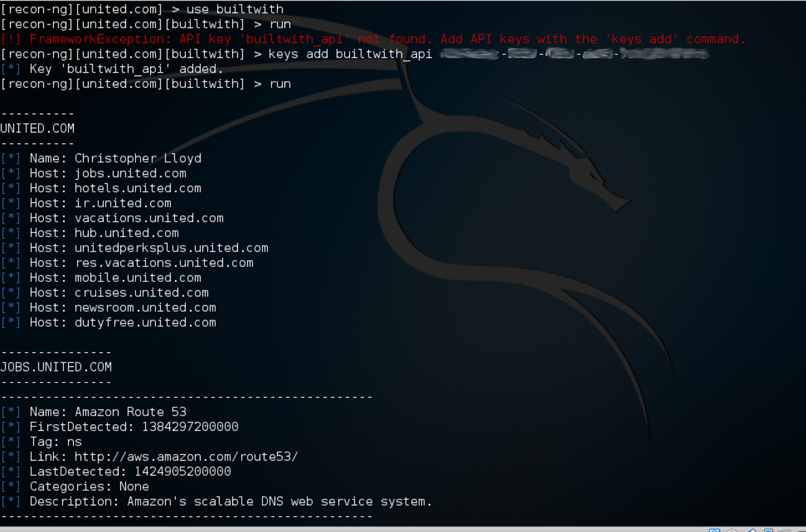Select the newsroom.united.com host line
This screenshot has width=806, height=532.
tap(108, 308)
